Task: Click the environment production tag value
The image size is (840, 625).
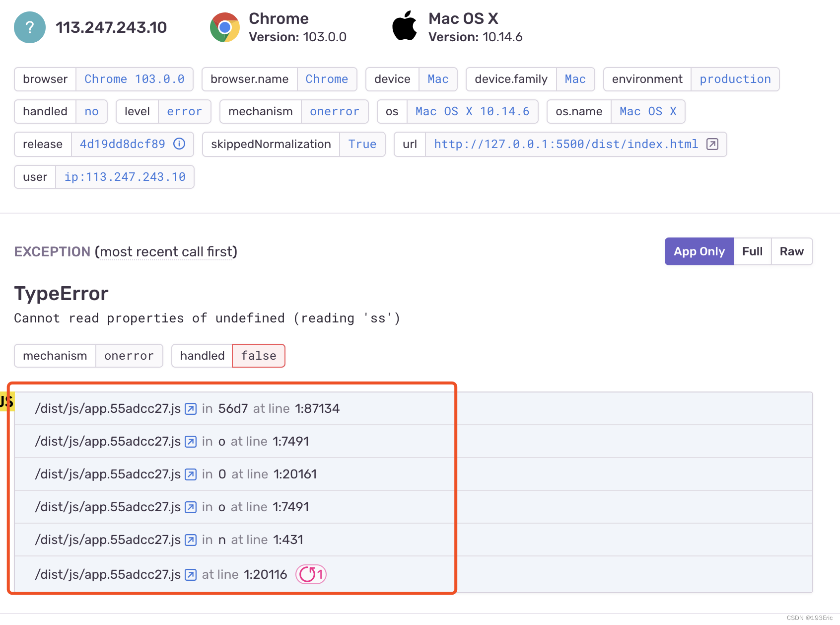Action: click(x=735, y=79)
